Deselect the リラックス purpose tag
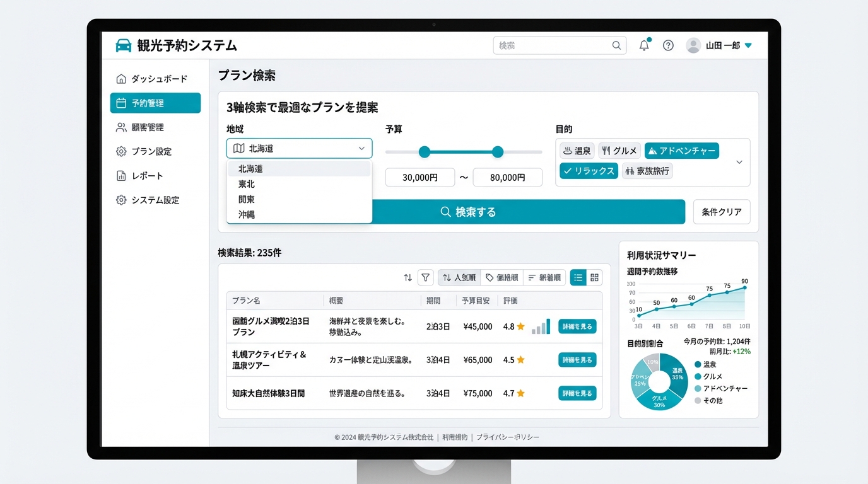868x484 pixels. point(588,170)
